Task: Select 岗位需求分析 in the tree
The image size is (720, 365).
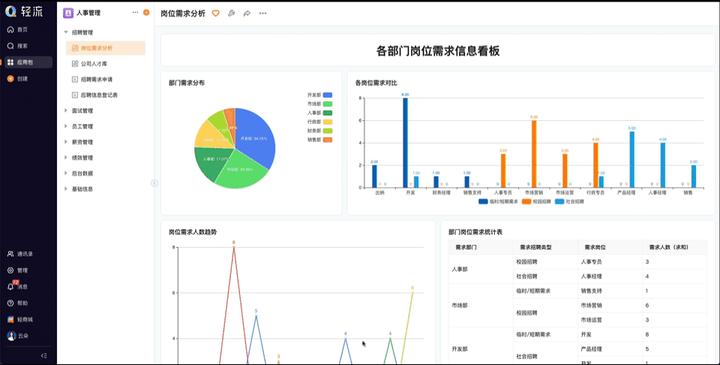Action: (106, 48)
